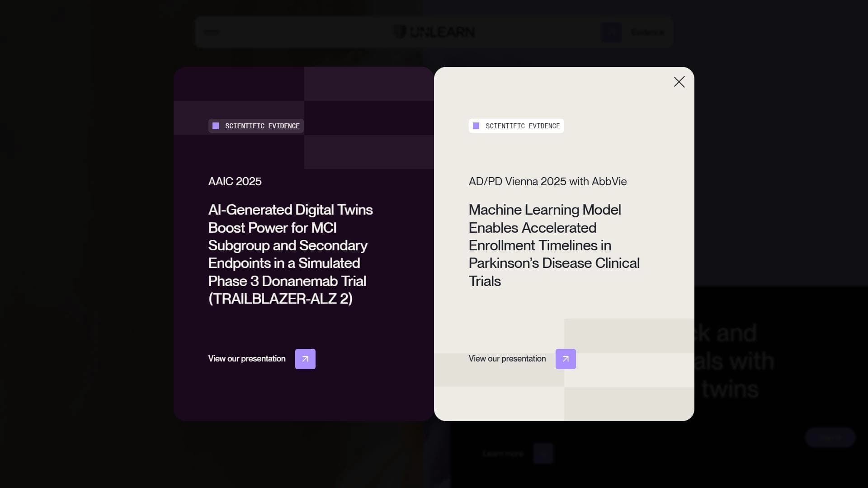The image size is (868, 488).
Task: Click the Scientific Evidence tag on dark card
Action: pyautogui.click(x=256, y=126)
